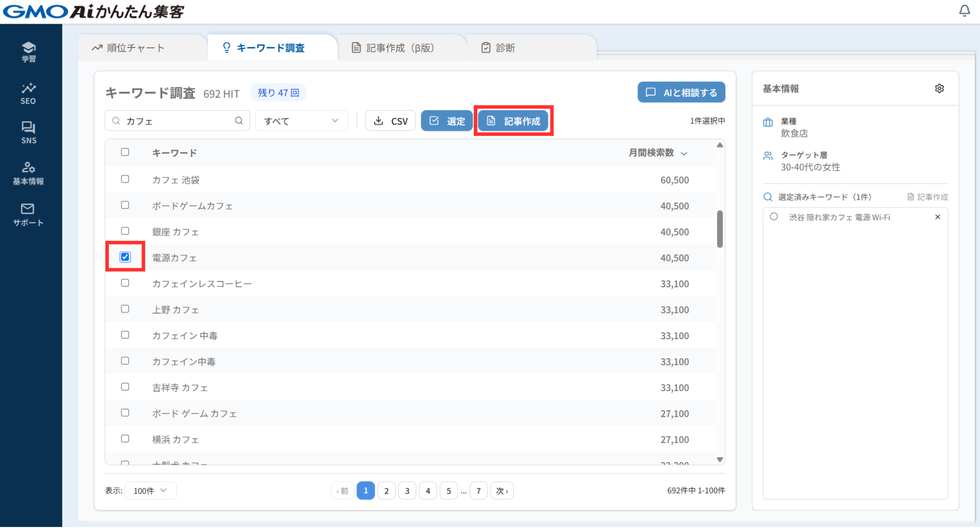The image size is (980, 528).
Task: Toggle the select-all checkbox in header
Action: (125, 152)
